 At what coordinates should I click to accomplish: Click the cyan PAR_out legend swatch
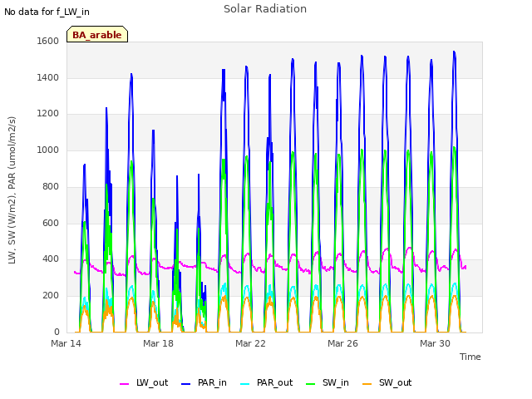click(245, 384)
